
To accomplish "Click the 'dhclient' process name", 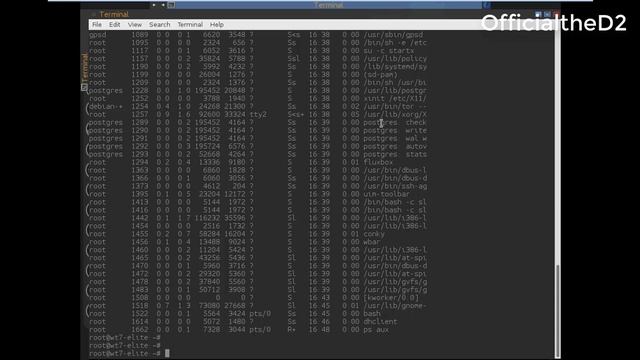I will 380,322.
